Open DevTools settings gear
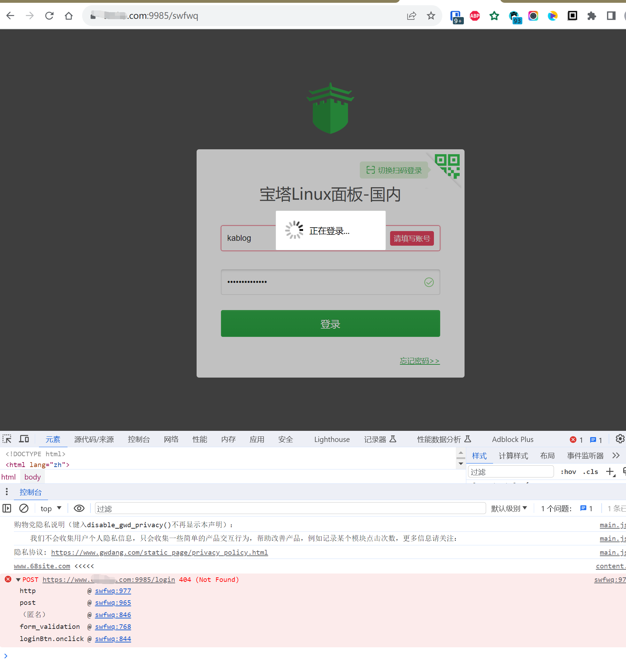Image resolution: width=626 pixels, height=672 pixels. click(620, 439)
